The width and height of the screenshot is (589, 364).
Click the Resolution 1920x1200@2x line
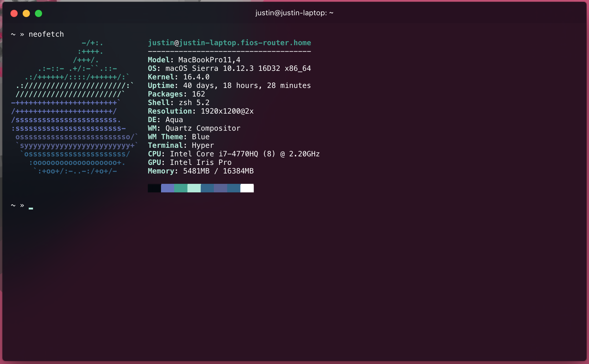click(201, 111)
